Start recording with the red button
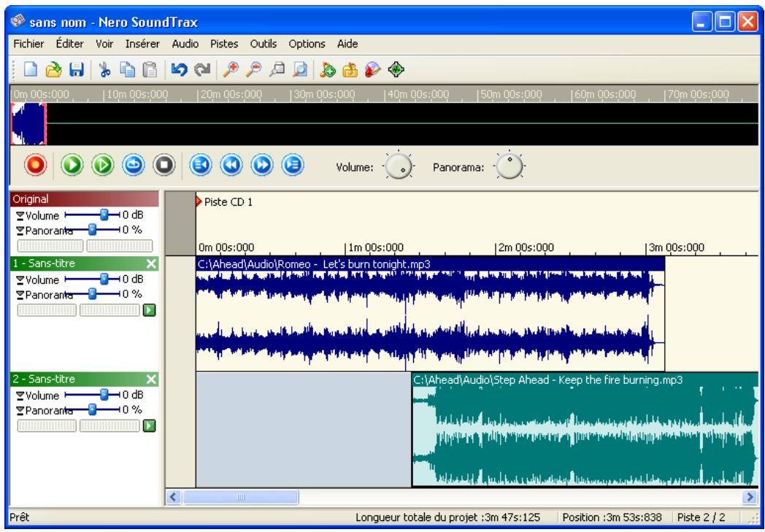This screenshot has width=765, height=532. [x=35, y=165]
